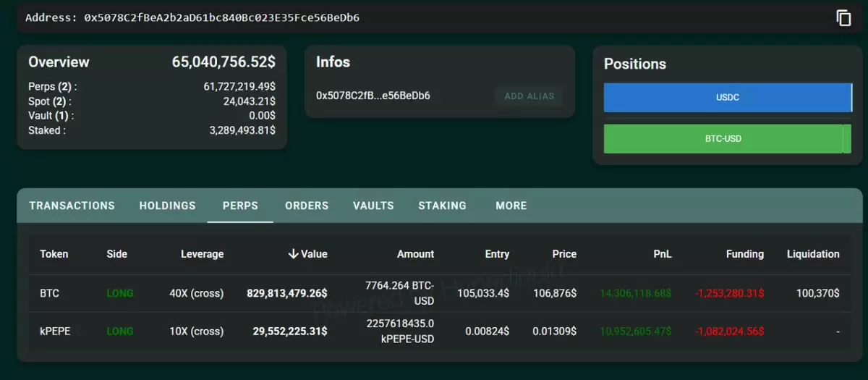Image resolution: width=868 pixels, height=380 pixels.
Task: Switch to the STAKING tab
Action: 442,206
